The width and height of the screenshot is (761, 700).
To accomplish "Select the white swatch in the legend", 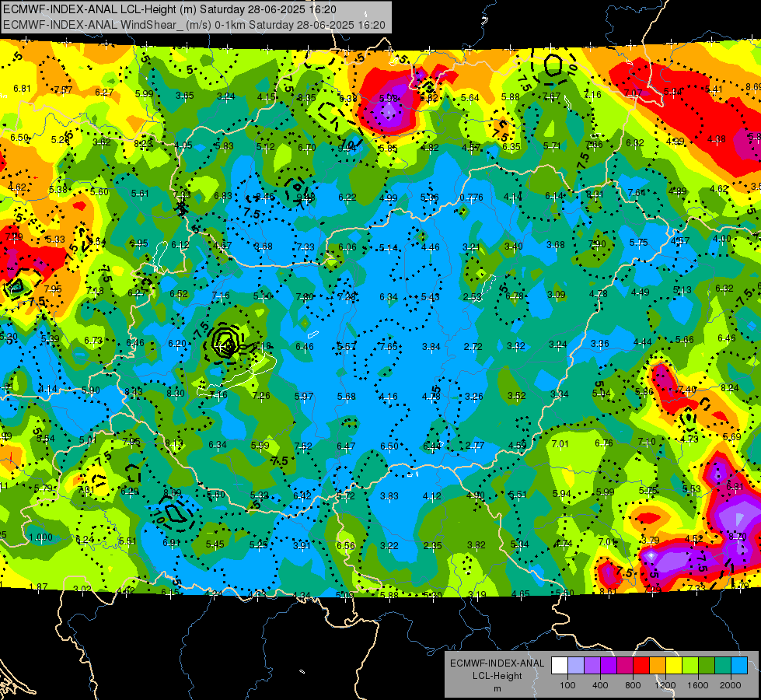I will point(560,665).
